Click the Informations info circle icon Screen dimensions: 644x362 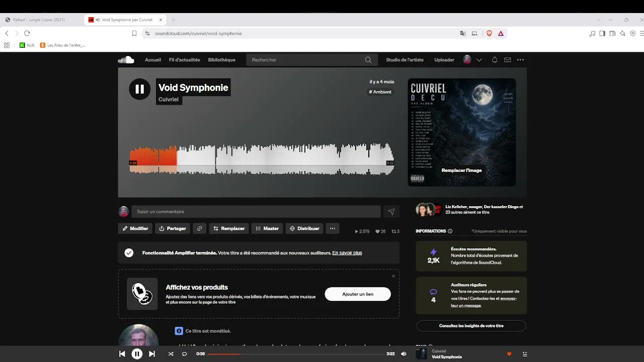tap(450, 231)
